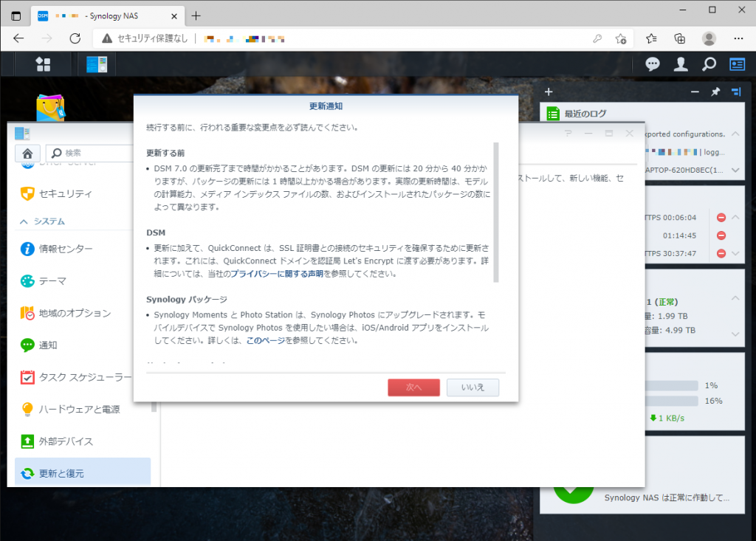
Task: Open browser profile avatar
Action: click(x=709, y=38)
